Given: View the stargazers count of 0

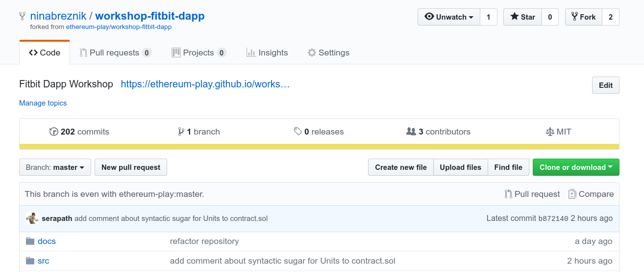Looking at the screenshot, I should coord(550,17).
